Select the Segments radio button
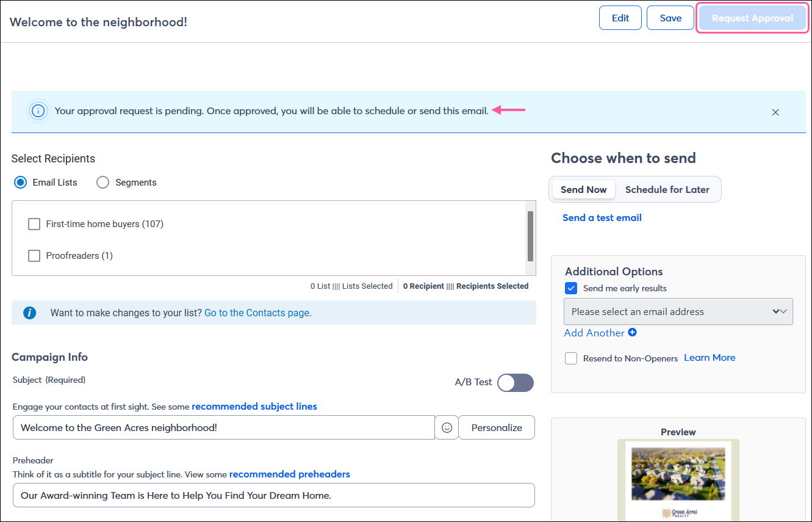The width and height of the screenshot is (812, 522). 102,182
